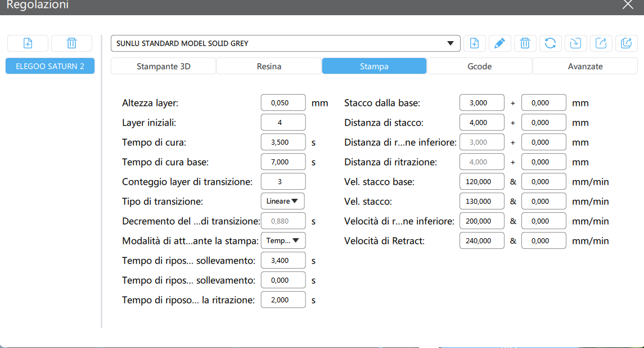Delete the SUNLU resin profile

click(x=525, y=43)
